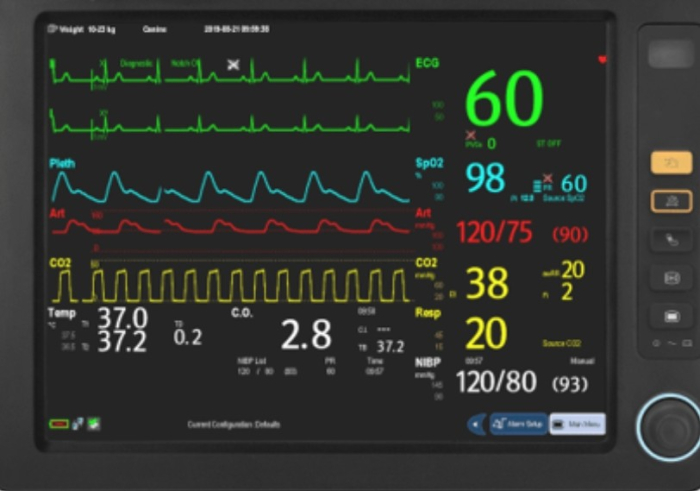Select the red Art waveform label

tap(57, 213)
